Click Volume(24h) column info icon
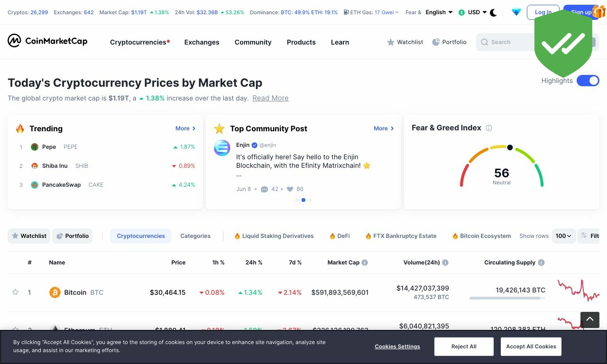 (445, 263)
